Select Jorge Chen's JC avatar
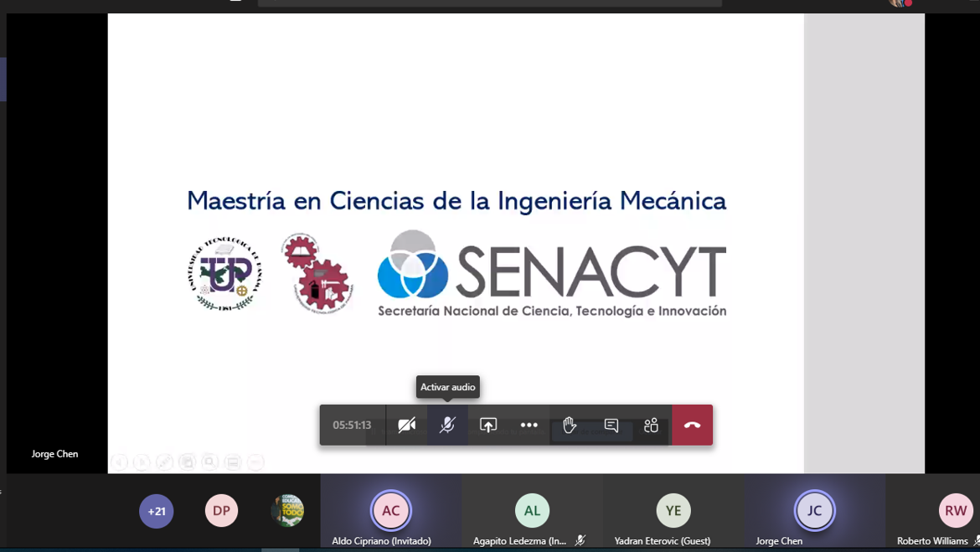Image resolution: width=980 pixels, height=552 pixels. (814, 510)
